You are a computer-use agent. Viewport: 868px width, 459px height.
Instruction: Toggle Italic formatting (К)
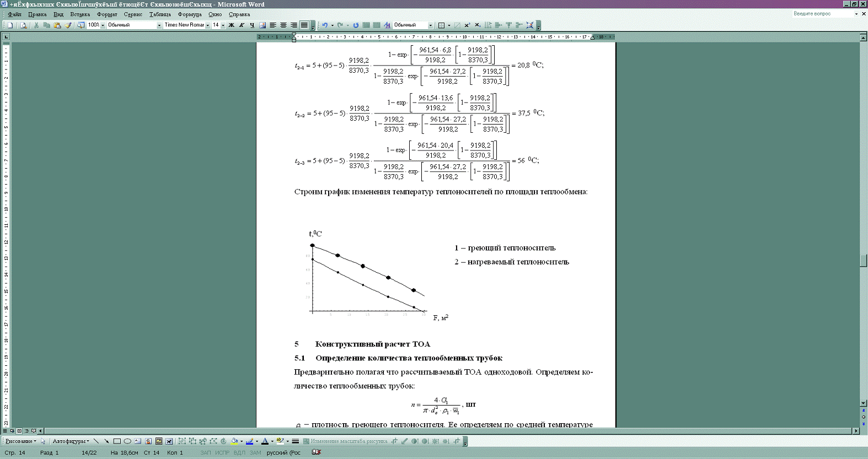(x=242, y=25)
